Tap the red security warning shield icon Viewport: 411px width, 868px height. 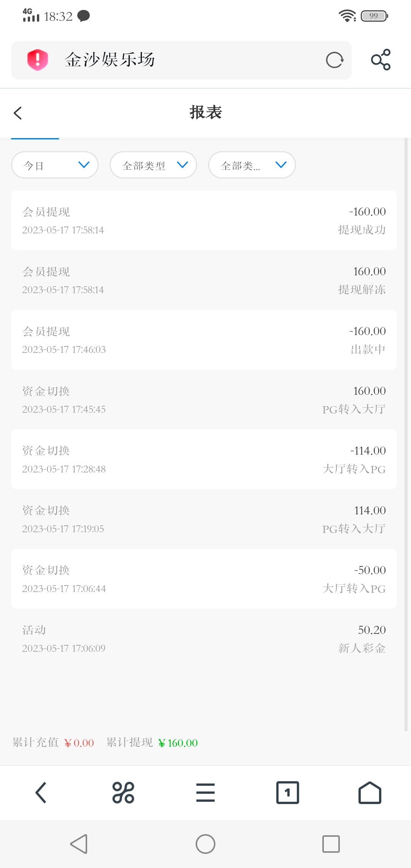tap(37, 60)
